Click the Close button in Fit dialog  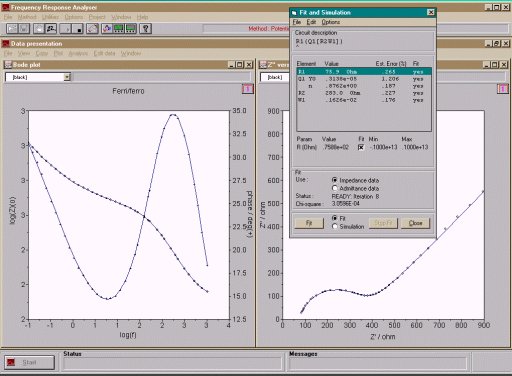click(415, 223)
